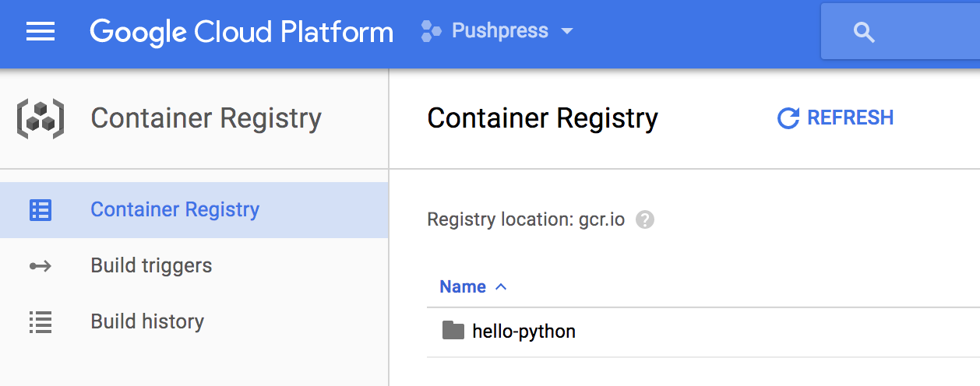Screen dimensions: 980x386
Task: Click the Google Cloud Platform logo text
Action: (241, 32)
